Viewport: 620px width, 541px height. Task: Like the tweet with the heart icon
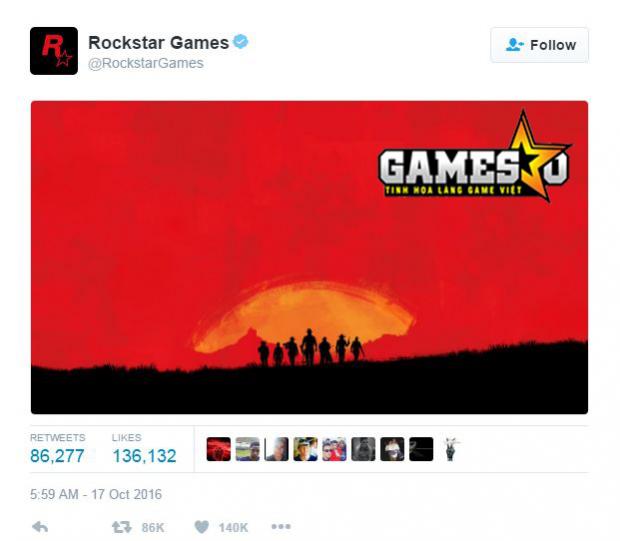[201, 527]
